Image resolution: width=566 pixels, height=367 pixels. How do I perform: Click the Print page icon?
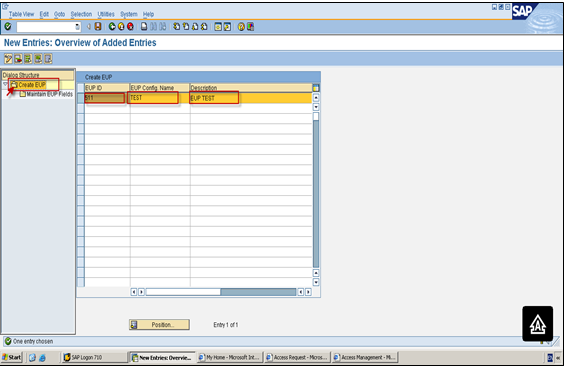[x=144, y=26]
